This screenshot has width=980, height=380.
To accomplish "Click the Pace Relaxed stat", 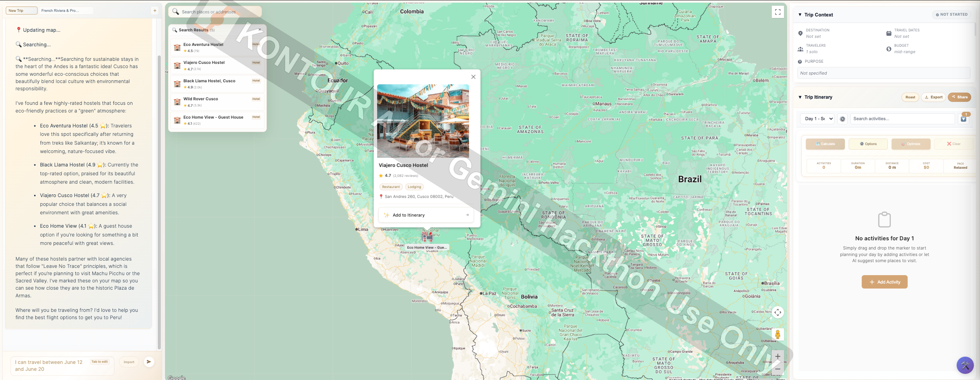I will (x=960, y=166).
